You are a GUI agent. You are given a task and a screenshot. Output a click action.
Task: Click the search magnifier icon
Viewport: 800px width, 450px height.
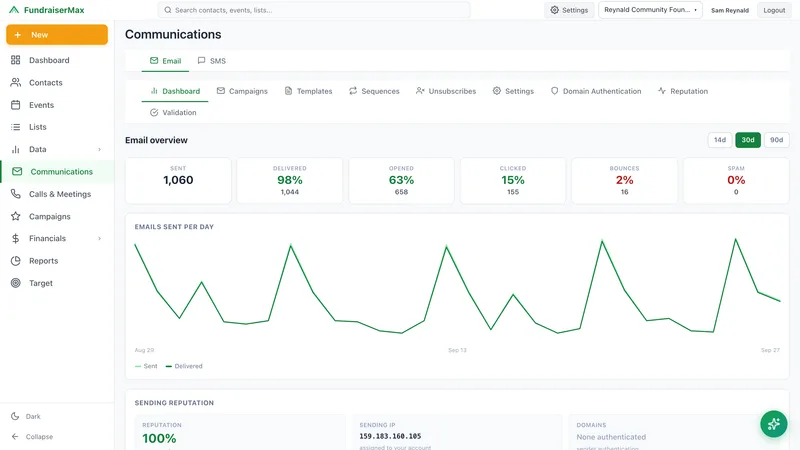coord(168,10)
